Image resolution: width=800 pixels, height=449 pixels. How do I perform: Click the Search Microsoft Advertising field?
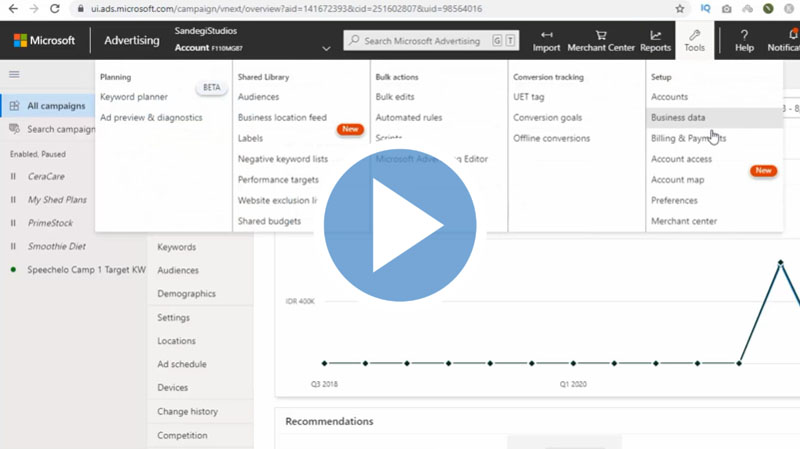[x=431, y=41]
